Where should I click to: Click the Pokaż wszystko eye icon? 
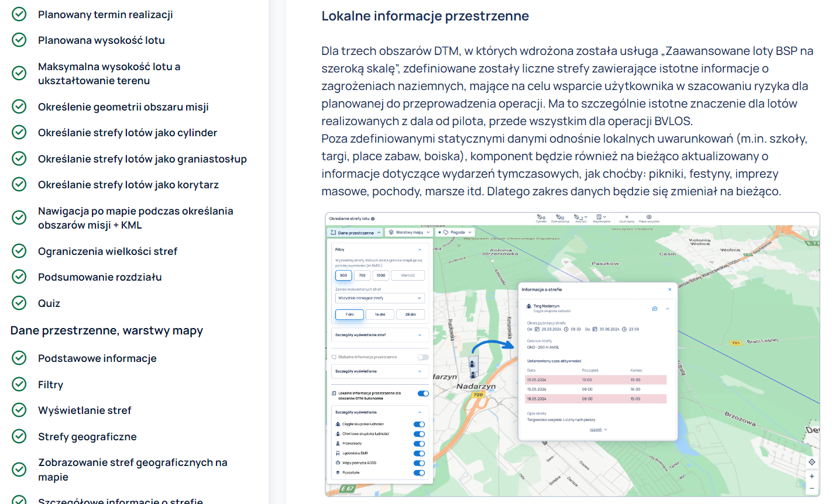649,217
